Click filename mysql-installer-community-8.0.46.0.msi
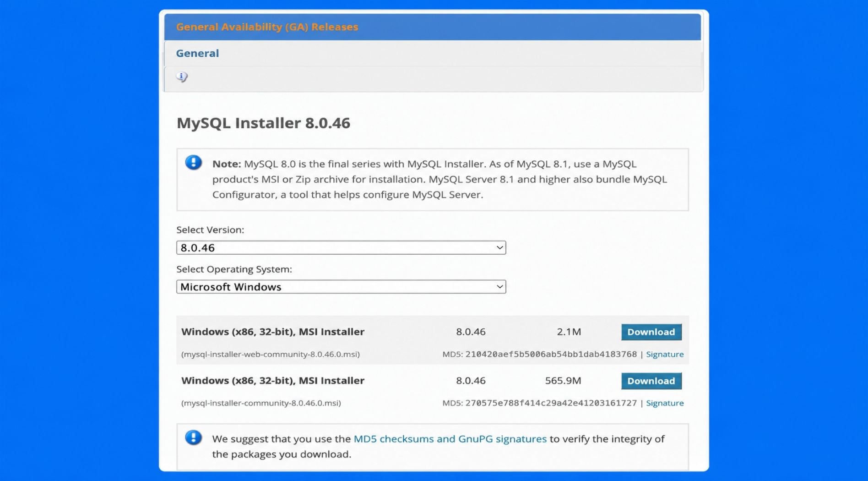 click(261, 403)
